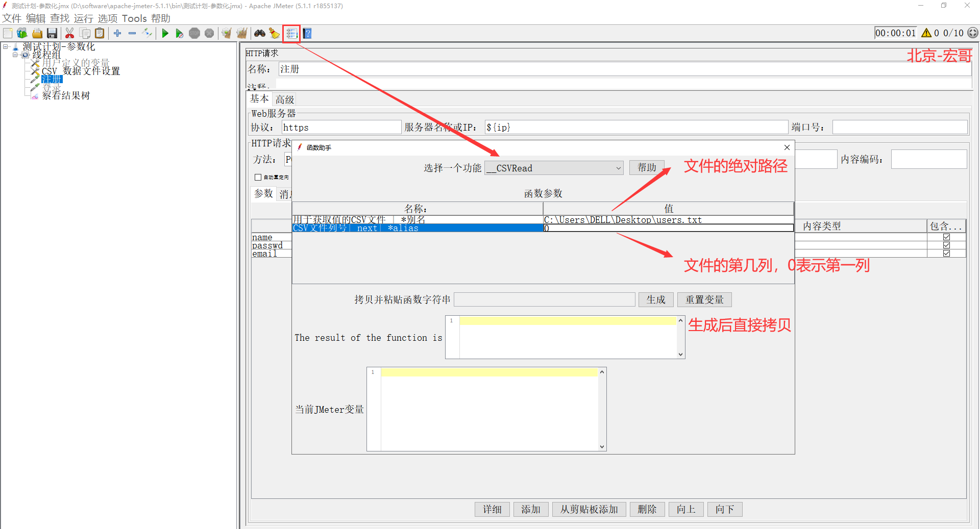
Task: Click the 拷贝并粘贴函数字符串 field
Action: pyautogui.click(x=544, y=299)
